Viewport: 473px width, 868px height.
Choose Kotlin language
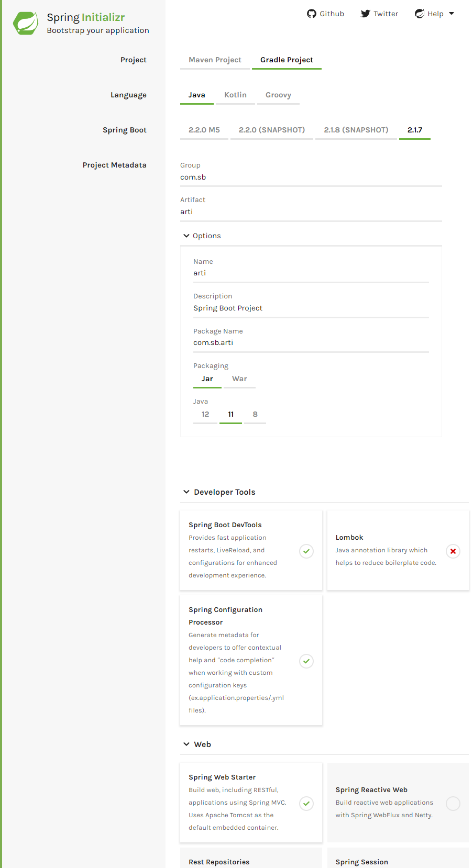pos(235,95)
